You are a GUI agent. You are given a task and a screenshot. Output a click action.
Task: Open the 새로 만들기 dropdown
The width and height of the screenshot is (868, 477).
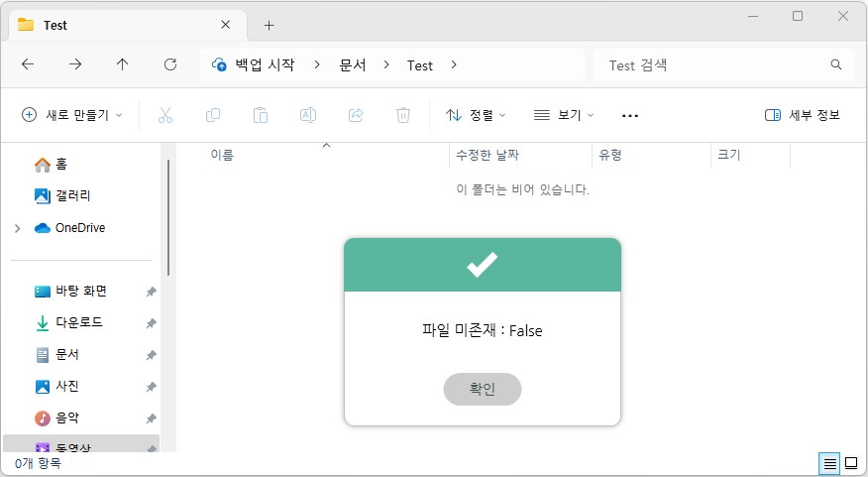(x=72, y=115)
